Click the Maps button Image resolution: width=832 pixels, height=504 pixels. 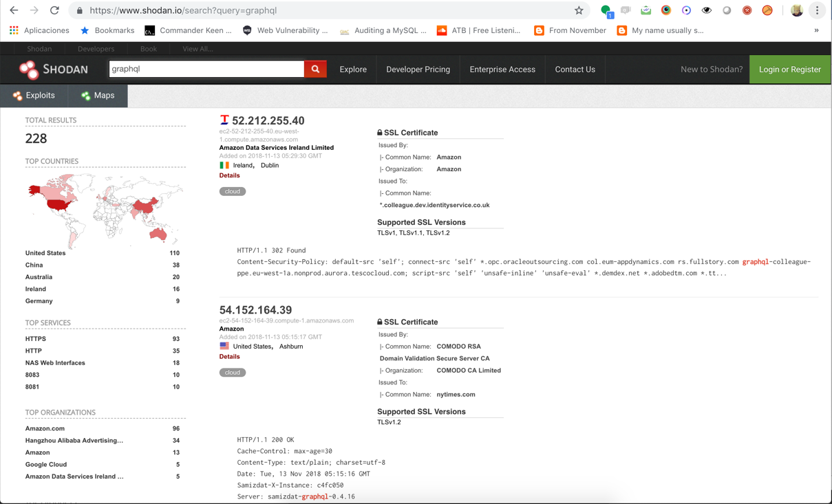(98, 96)
